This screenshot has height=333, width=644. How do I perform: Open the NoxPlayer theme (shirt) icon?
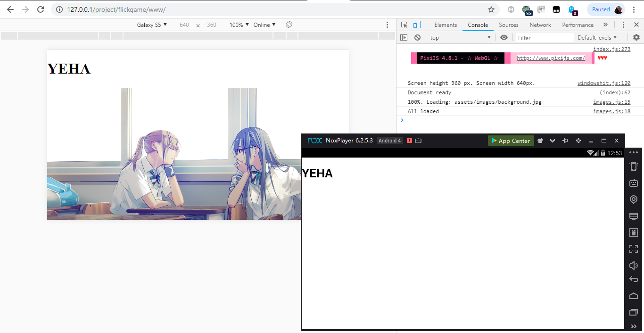540,141
